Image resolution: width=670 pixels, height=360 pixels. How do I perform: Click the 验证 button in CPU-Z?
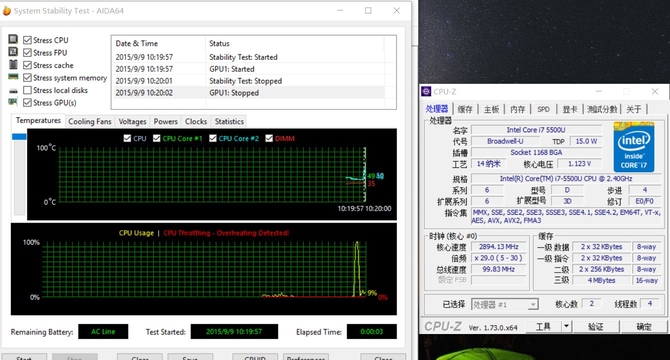(x=595, y=327)
